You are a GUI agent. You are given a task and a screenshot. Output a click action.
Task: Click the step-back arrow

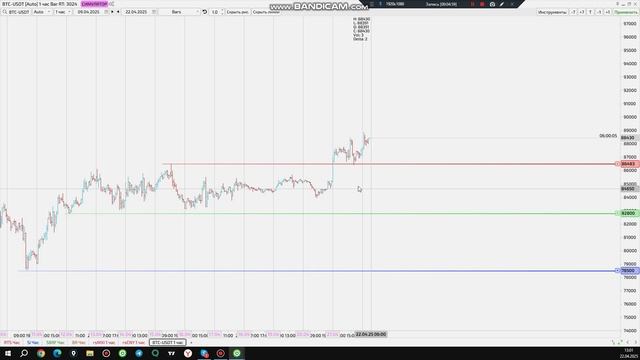tap(118, 12)
